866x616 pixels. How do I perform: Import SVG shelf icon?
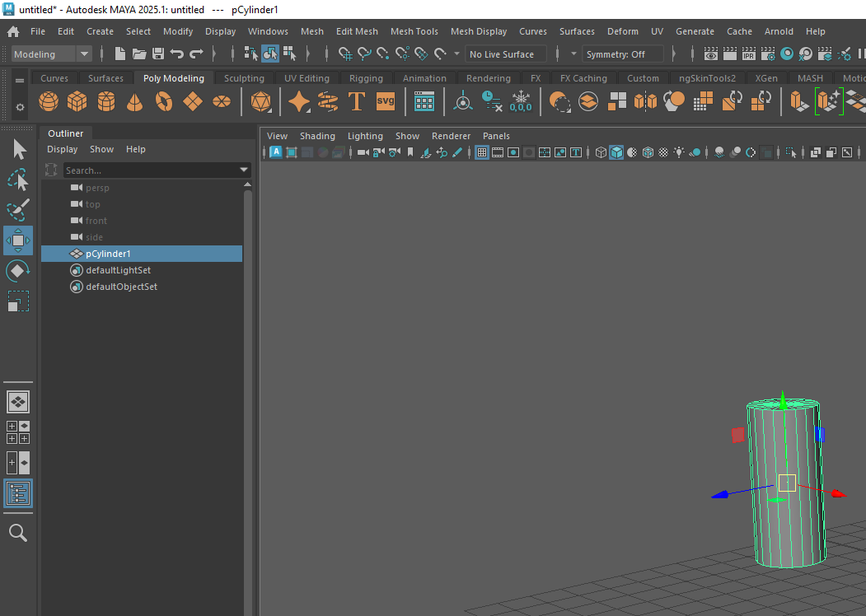click(x=386, y=101)
